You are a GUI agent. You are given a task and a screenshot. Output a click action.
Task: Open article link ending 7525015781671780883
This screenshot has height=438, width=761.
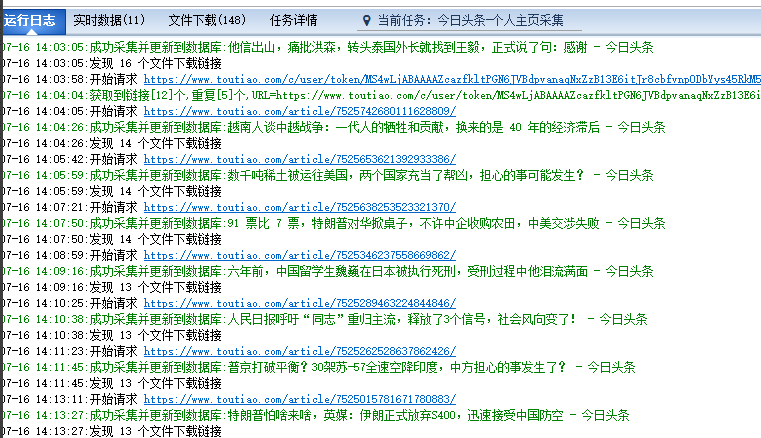(x=300, y=400)
